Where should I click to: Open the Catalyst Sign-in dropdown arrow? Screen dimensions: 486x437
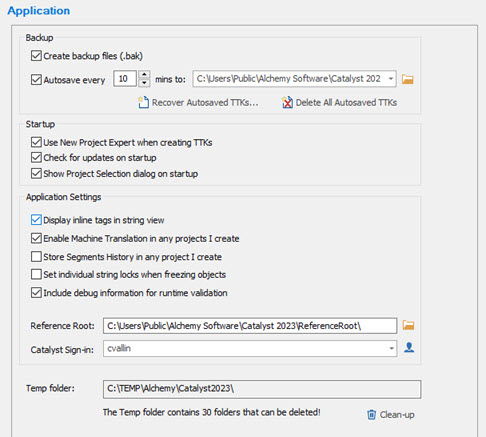[x=391, y=348]
